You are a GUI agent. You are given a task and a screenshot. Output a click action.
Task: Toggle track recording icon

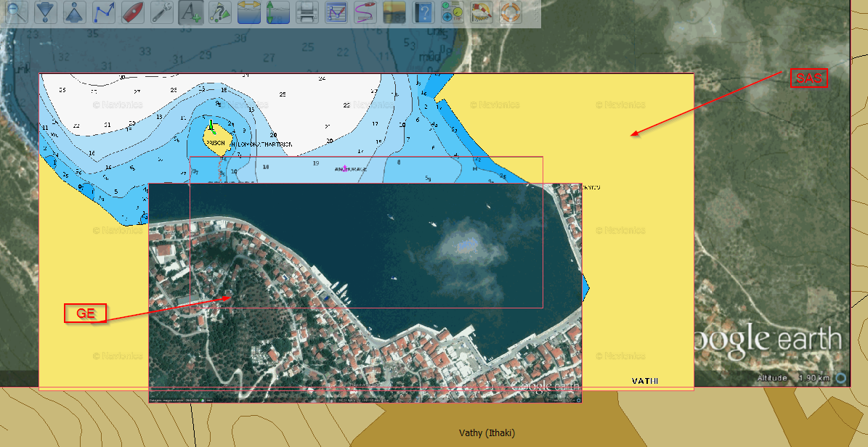click(365, 12)
